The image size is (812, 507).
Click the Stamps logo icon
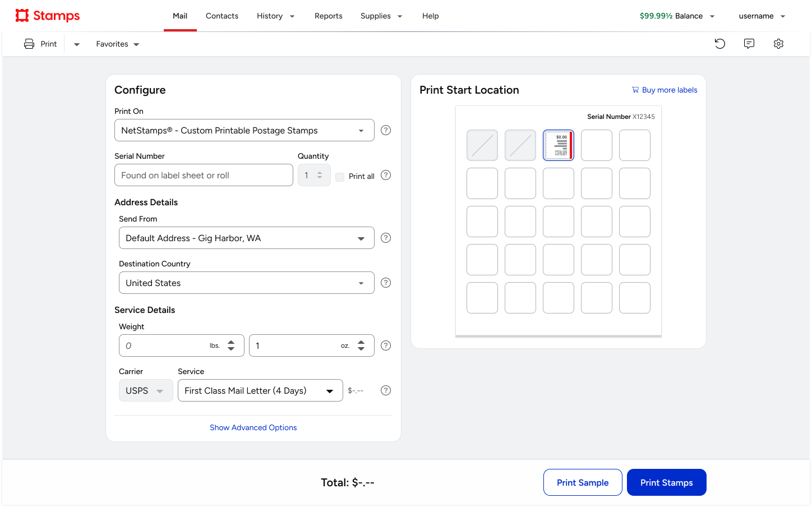pos(22,16)
